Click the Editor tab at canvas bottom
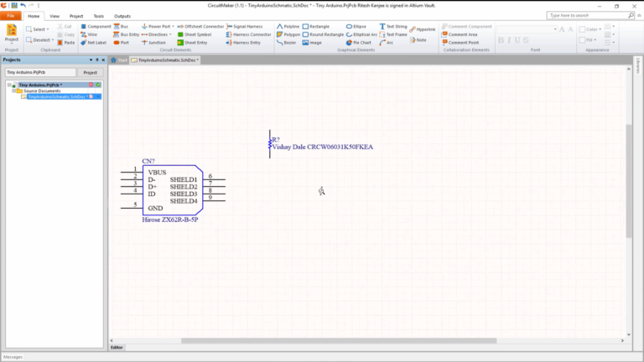This screenshot has width=644, height=362. point(117,347)
